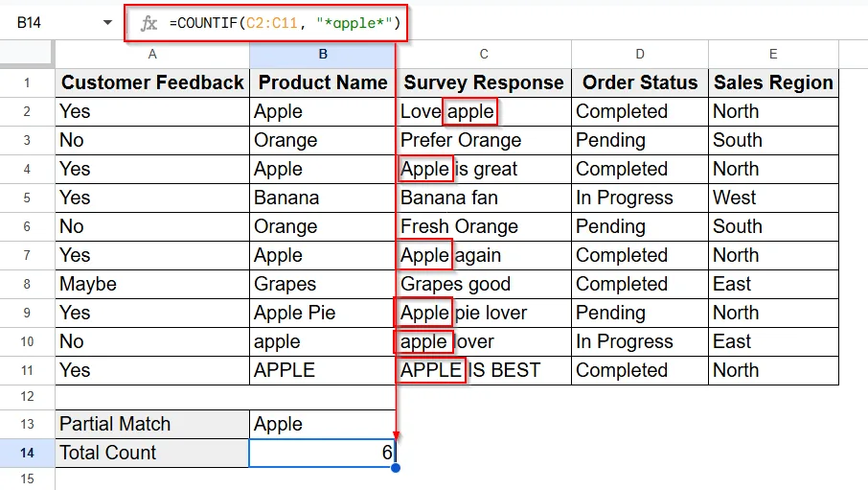This screenshot has height=490, width=868.
Task: Click 'Pending' status in row 9
Action: tap(640, 314)
